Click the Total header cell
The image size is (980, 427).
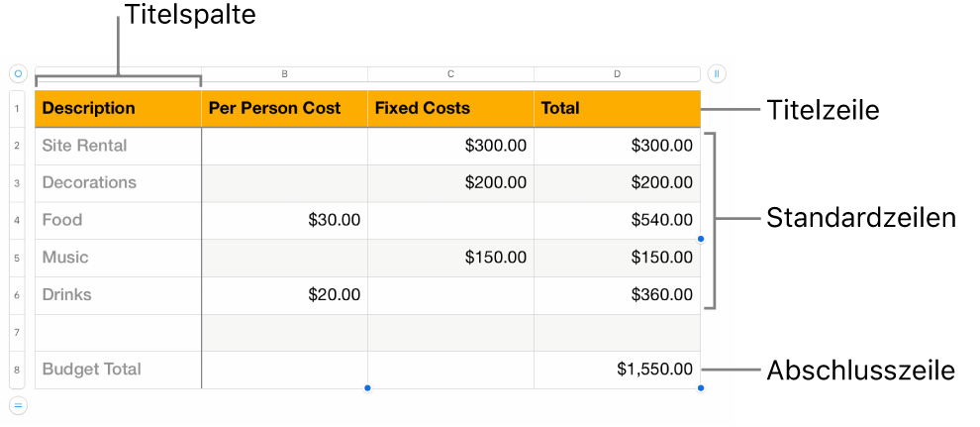pyautogui.click(x=617, y=108)
